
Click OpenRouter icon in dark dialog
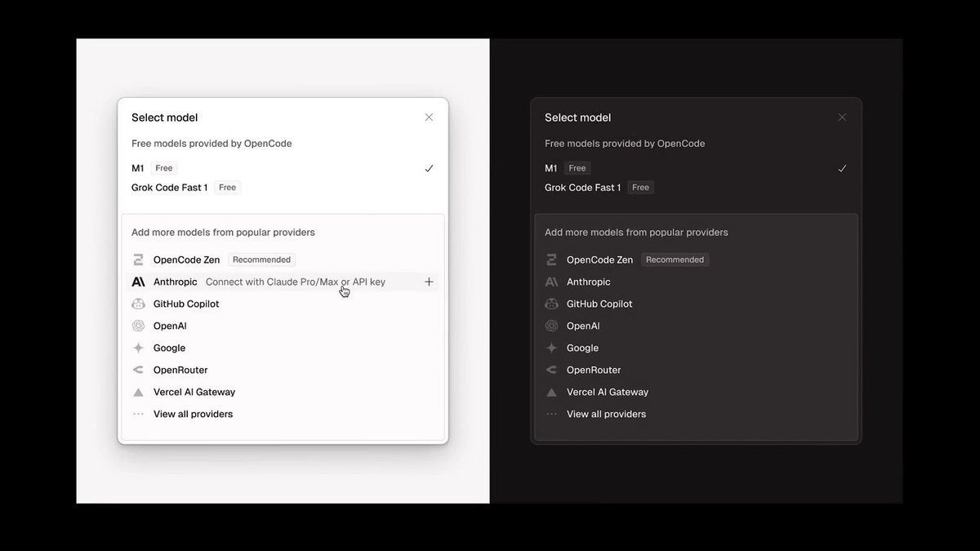tap(551, 370)
